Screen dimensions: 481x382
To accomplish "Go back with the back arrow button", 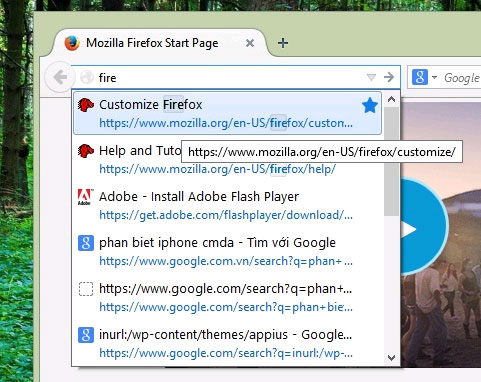I will coord(60,77).
